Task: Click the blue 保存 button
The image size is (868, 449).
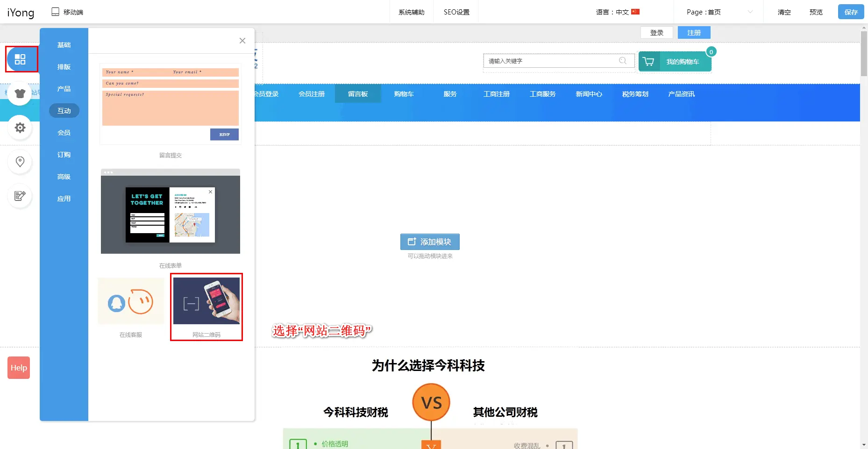Action: tap(850, 12)
